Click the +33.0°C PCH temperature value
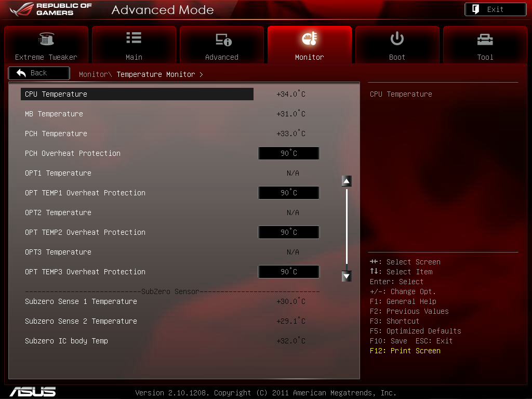The image size is (532, 399). click(291, 134)
